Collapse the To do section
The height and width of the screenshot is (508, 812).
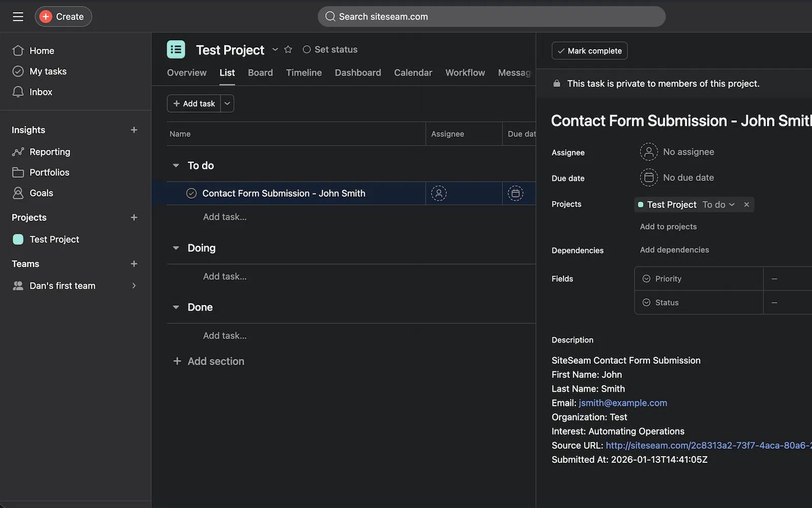point(176,166)
